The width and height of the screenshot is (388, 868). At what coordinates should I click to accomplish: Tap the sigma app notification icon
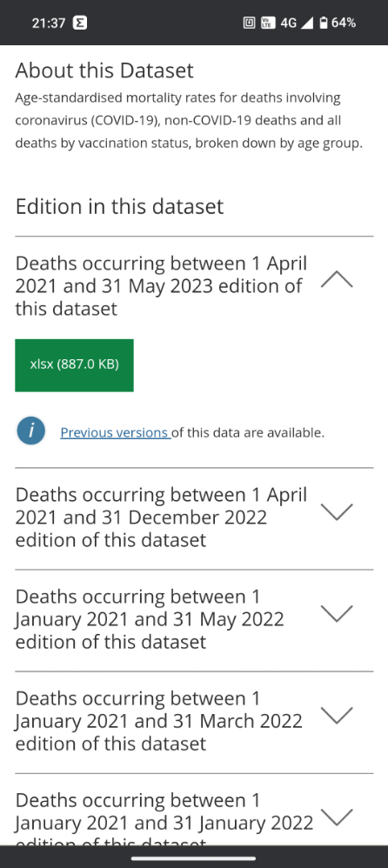[80, 23]
